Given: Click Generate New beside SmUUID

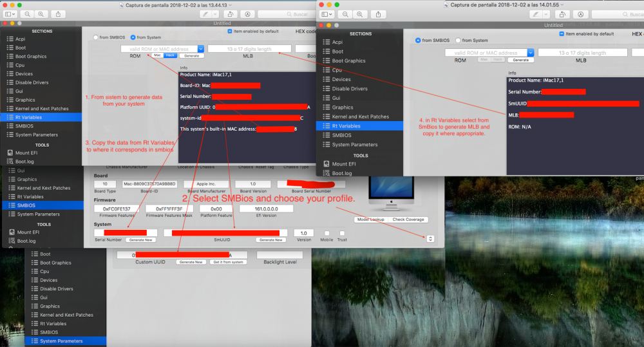Looking at the screenshot, I should (271, 240).
